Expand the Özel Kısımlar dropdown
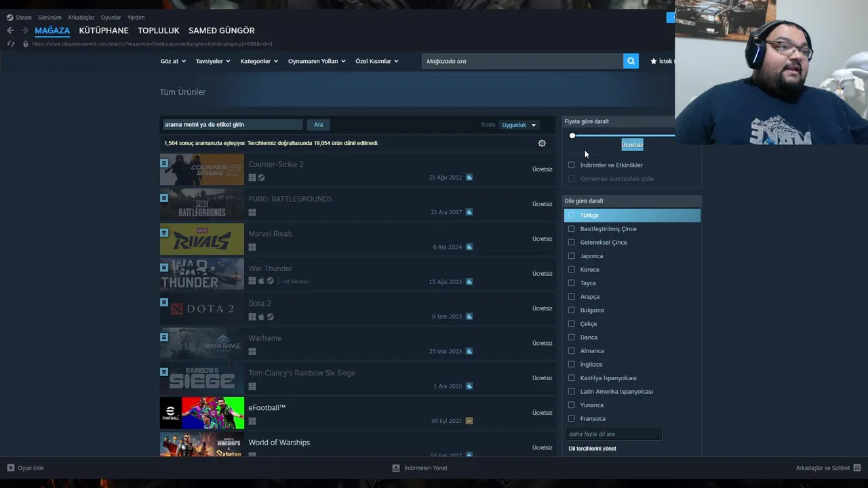The height and width of the screenshot is (488, 868). point(377,61)
